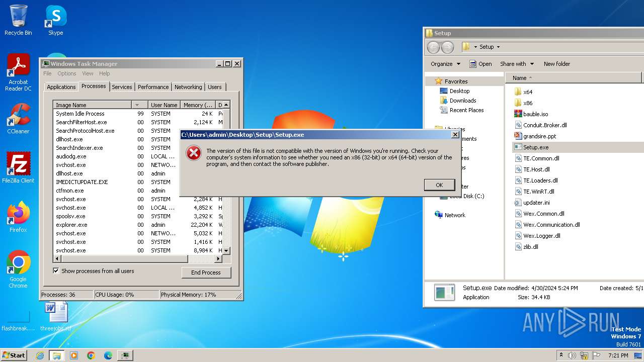Open the Share with dropdown
Viewport: 644px width, 362px height.
(x=517, y=64)
